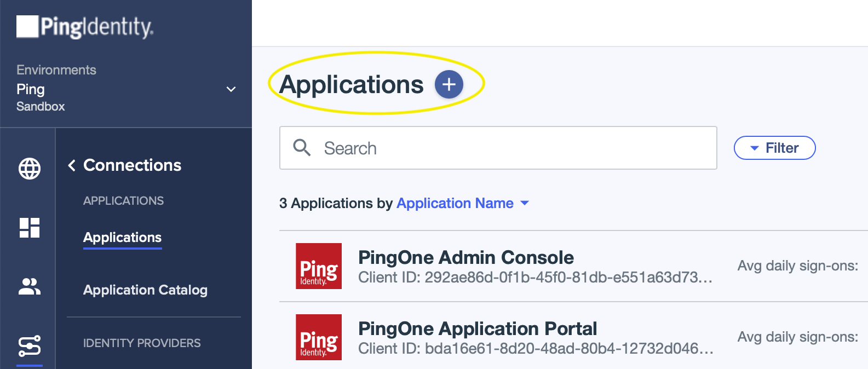
Task: Click the globe icon in sidebar
Action: tap(30, 169)
